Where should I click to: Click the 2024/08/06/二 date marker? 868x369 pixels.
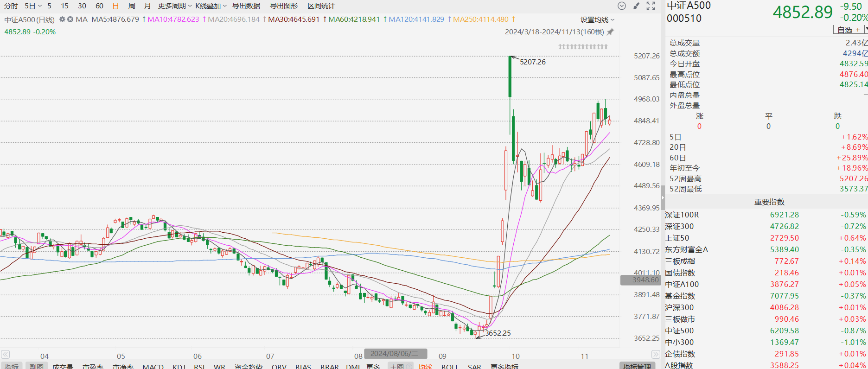pos(395,354)
